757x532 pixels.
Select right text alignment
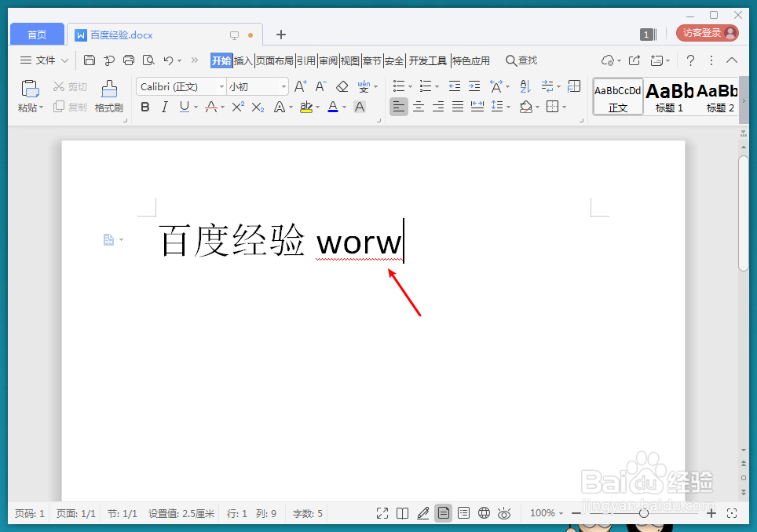[438, 107]
